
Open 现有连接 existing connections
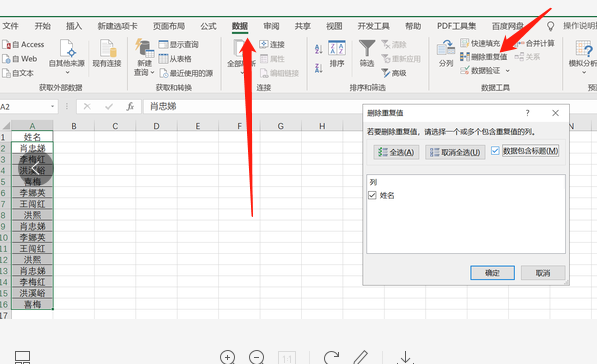(107, 53)
